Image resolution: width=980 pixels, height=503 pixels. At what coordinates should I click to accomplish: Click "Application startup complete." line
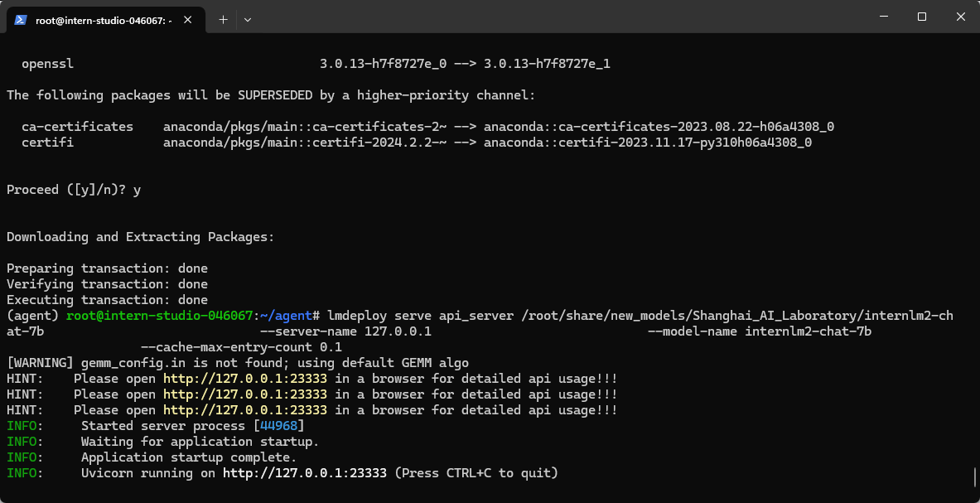pyautogui.click(x=189, y=457)
